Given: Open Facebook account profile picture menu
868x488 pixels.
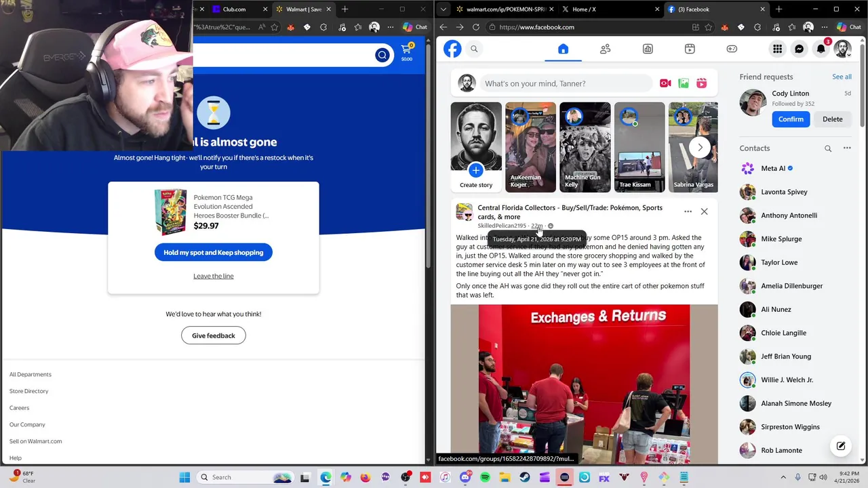Looking at the screenshot, I should point(842,49).
